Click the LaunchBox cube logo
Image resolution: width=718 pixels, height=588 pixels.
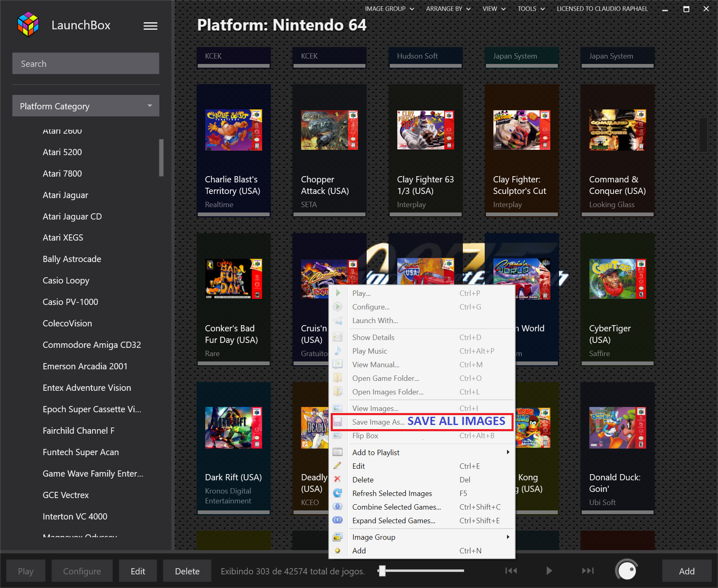tap(28, 24)
